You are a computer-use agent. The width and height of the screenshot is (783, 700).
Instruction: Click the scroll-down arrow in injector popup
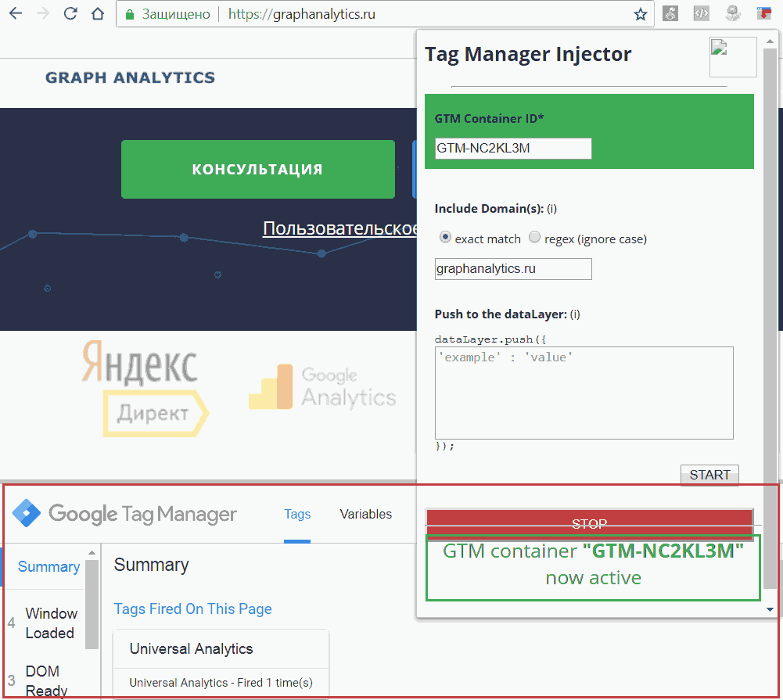pos(770,609)
